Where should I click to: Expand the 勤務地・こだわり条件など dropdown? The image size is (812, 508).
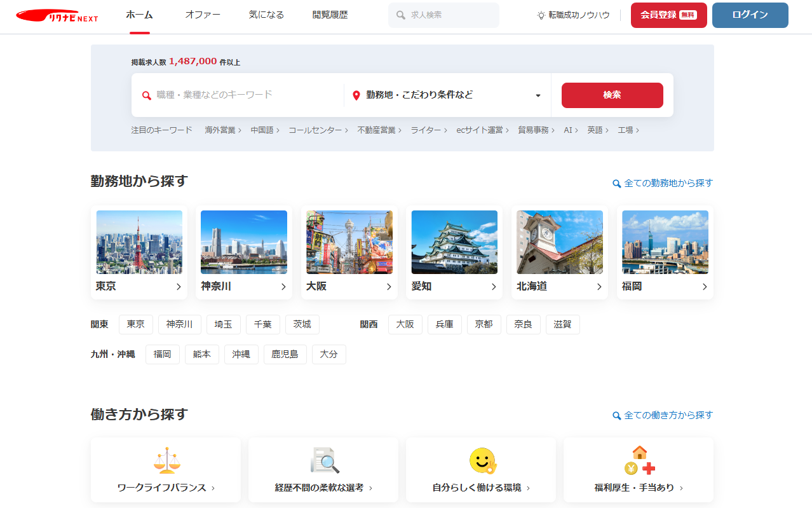pyautogui.click(x=538, y=95)
